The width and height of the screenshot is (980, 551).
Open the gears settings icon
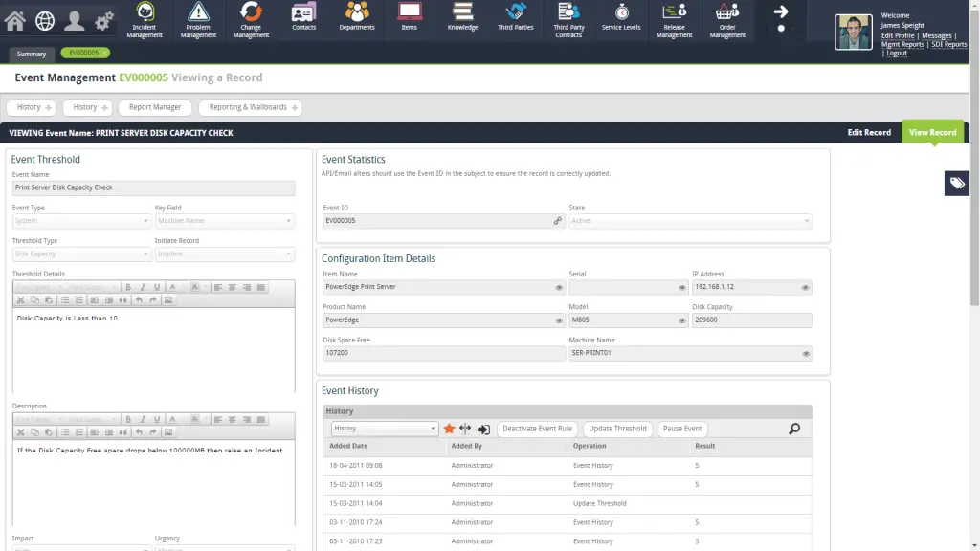pyautogui.click(x=103, y=21)
